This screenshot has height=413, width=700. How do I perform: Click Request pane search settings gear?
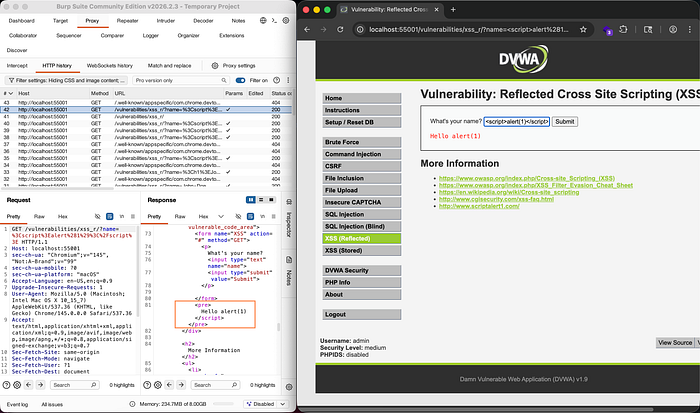click(x=17, y=385)
